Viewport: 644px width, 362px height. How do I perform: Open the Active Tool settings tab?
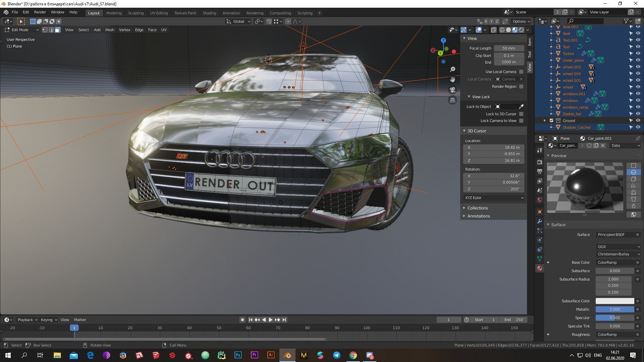point(539,150)
